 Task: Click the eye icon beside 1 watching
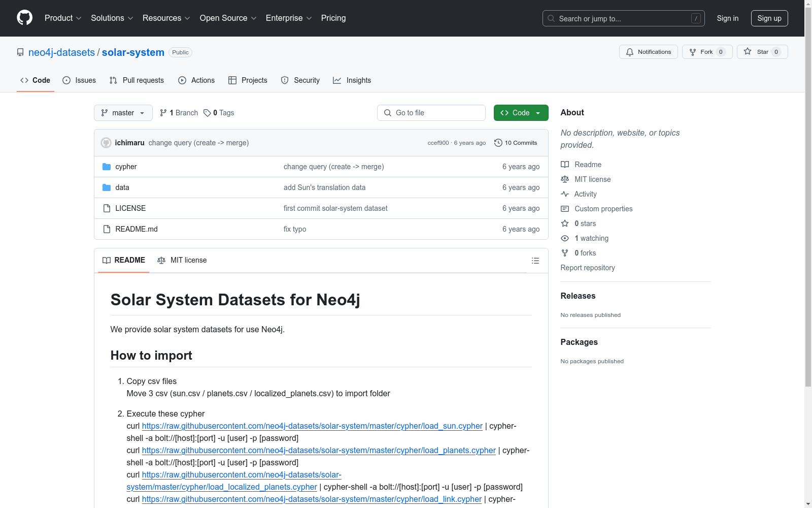coord(565,238)
